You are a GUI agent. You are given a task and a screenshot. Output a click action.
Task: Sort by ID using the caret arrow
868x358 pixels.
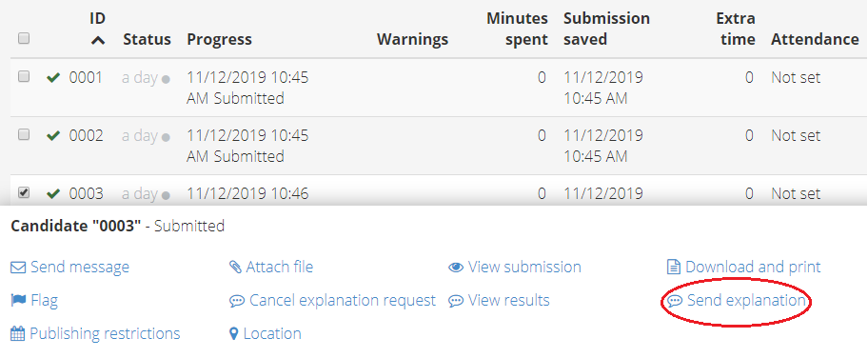97,40
